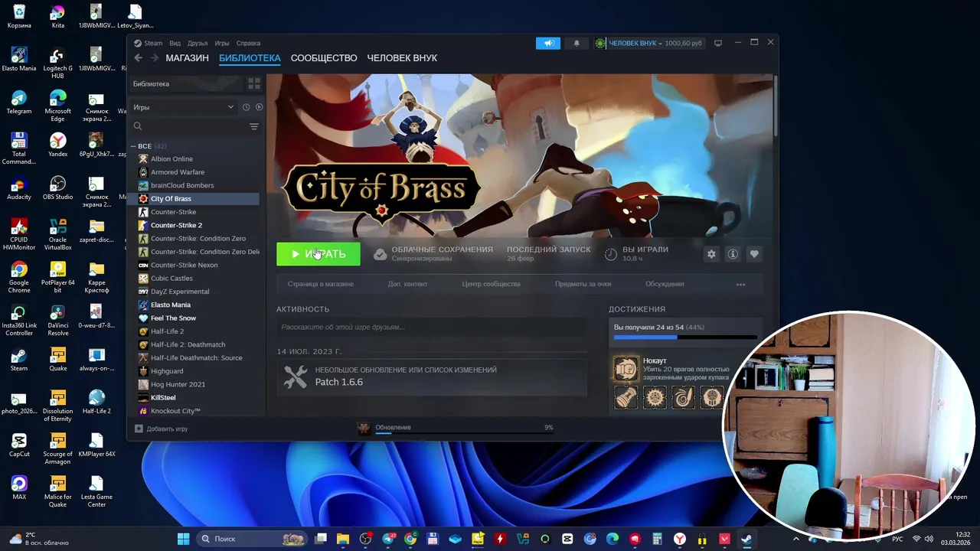980x551 pixels.
Task: Open Обсуждения link
Action: 665,284
